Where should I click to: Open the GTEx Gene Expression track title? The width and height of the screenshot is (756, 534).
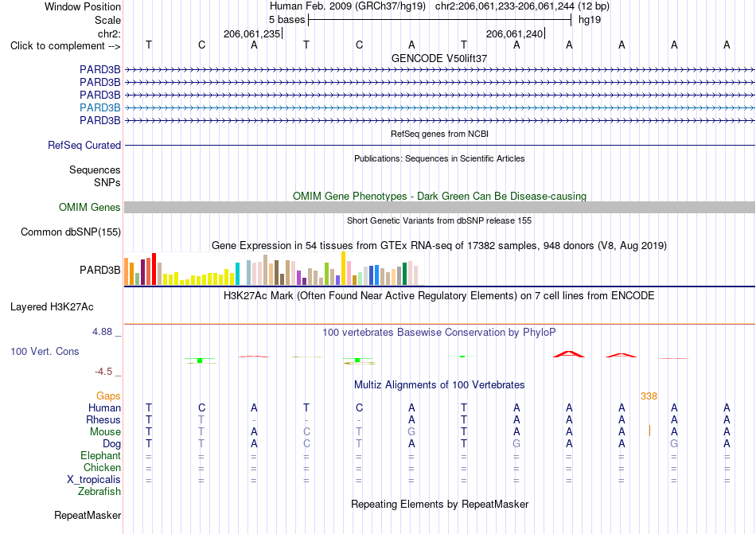tap(439, 246)
